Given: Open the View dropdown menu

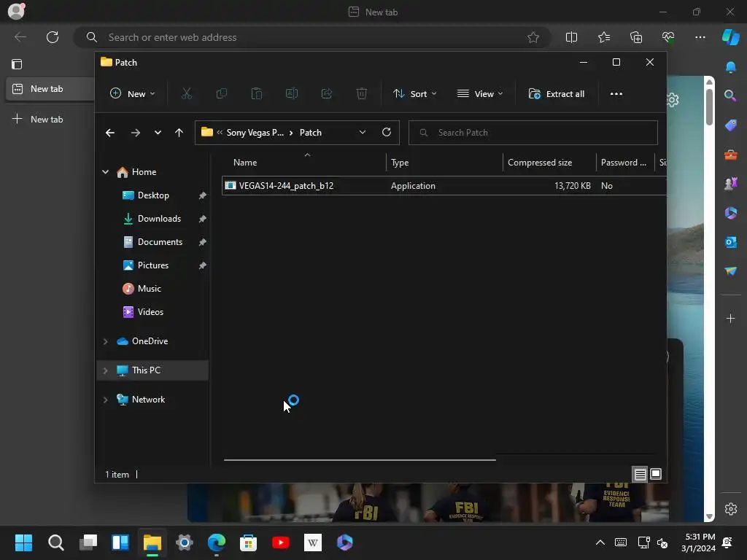Looking at the screenshot, I should [x=480, y=94].
